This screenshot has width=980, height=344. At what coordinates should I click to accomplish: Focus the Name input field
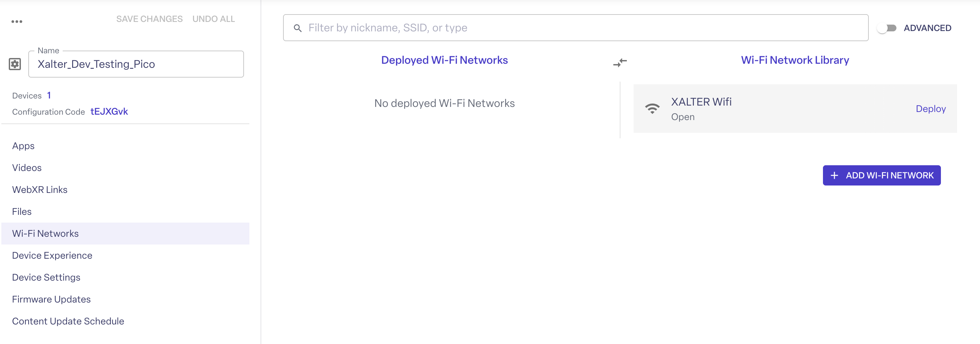click(136, 64)
